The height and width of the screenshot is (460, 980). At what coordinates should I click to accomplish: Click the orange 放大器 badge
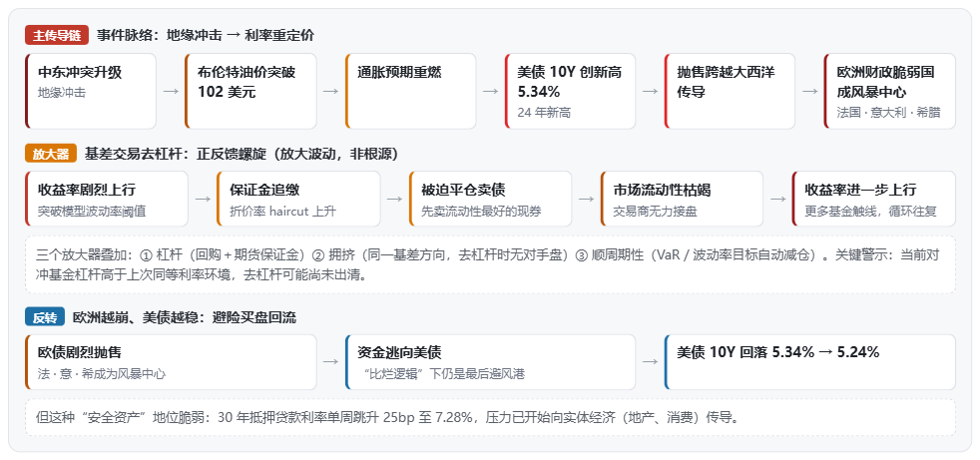click(x=51, y=153)
